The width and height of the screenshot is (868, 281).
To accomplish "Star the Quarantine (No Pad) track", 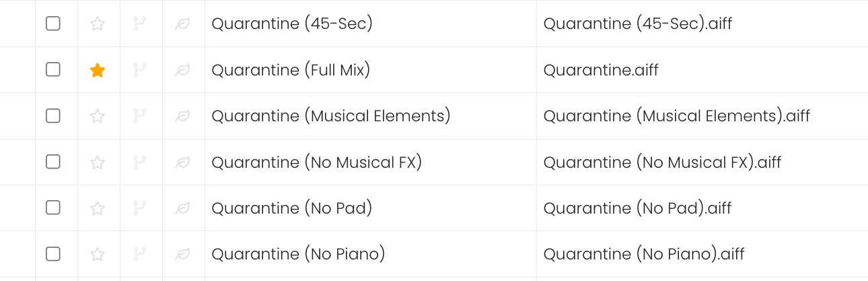I will pyautogui.click(x=98, y=208).
